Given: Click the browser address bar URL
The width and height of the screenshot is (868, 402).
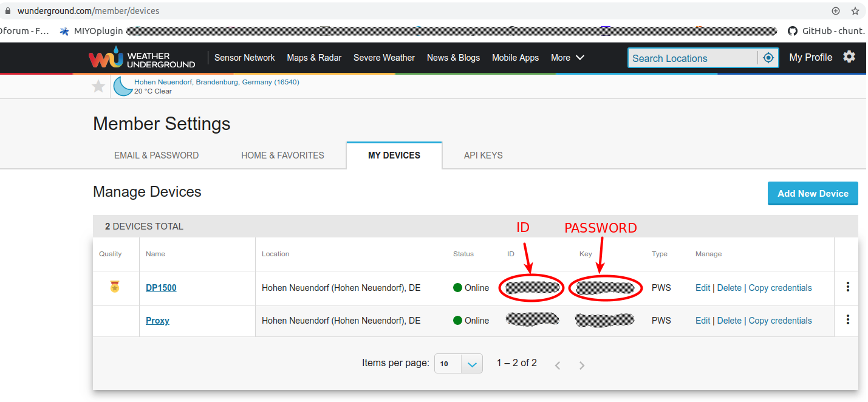Looking at the screenshot, I should [x=89, y=11].
